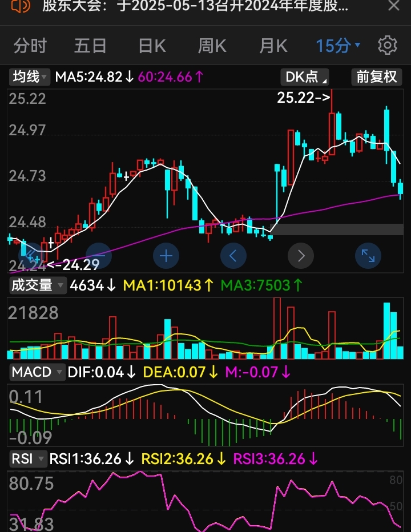Move chart left with back arrow
The height and width of the screenshot is (532, 411).
(233, 256)
